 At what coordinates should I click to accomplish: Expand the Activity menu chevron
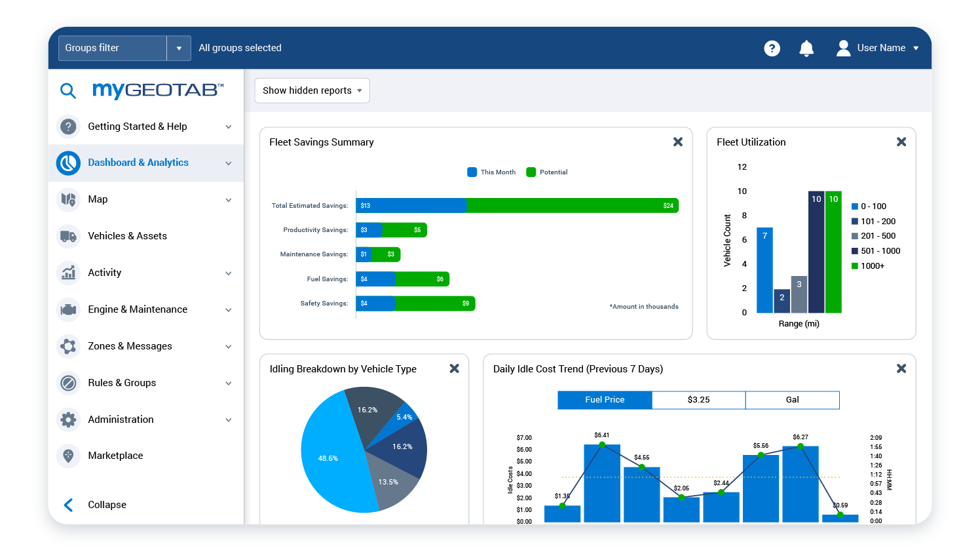[x=229, y=273]
